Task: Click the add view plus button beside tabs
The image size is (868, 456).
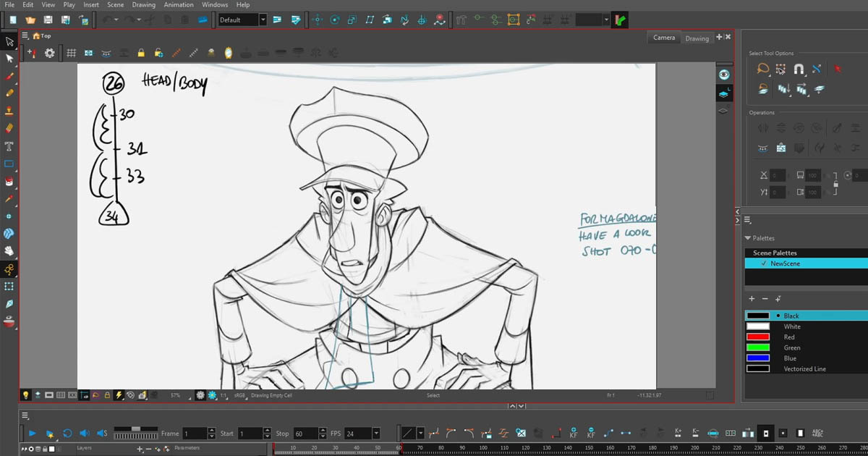Action: [719, 37]
